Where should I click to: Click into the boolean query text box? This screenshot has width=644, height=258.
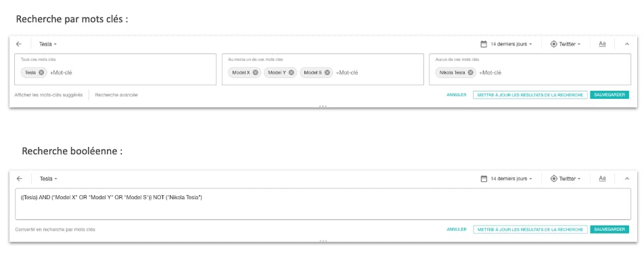click(323, 205)
